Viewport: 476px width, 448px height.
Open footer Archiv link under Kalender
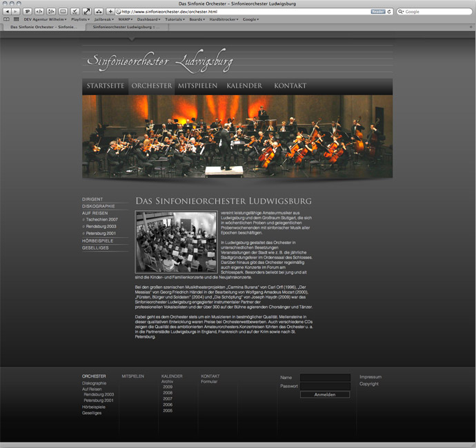(x=167, y=382)
